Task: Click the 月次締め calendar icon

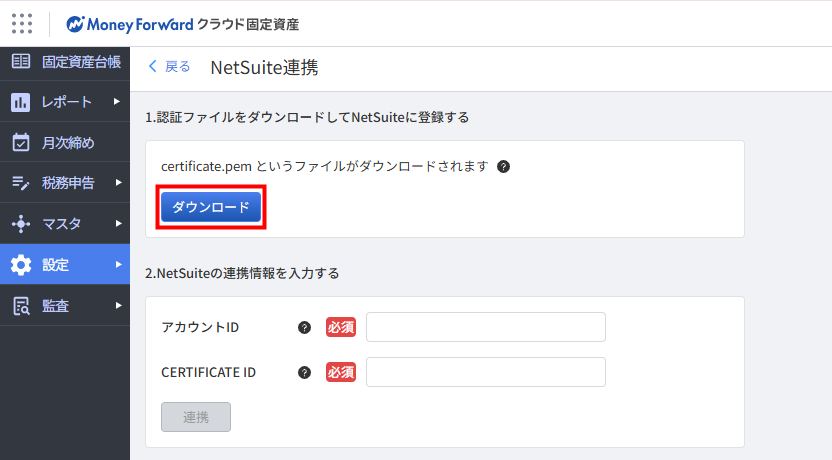Action: (21, 142)
